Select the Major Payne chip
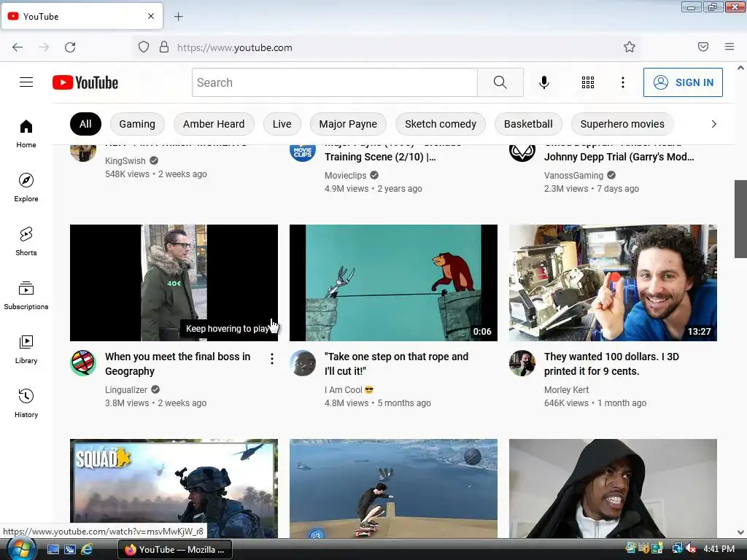 348,124
